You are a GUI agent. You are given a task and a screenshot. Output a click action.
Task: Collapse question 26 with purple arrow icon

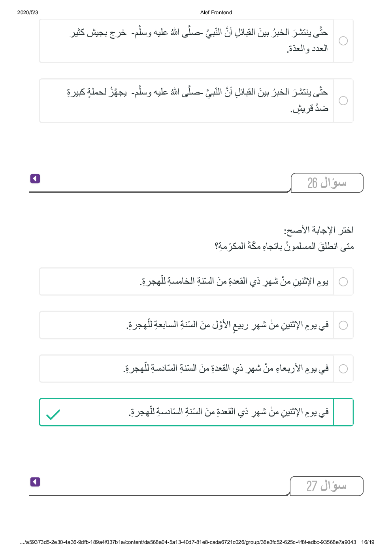[x=35, y=179]
